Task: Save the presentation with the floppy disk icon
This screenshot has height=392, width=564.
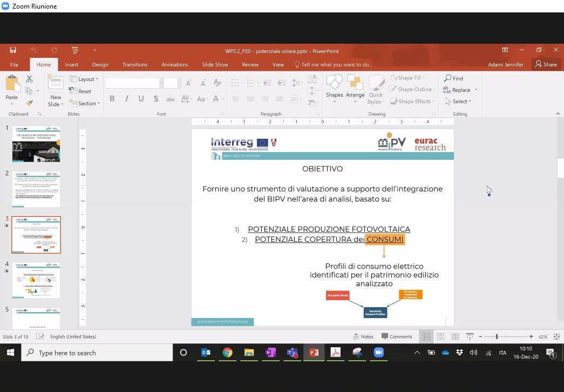Action: [13, 50]
